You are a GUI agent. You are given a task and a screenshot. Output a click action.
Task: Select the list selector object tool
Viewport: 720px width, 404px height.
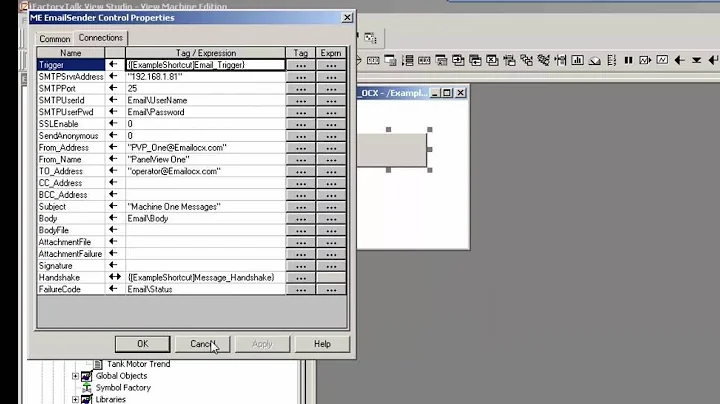pos(407,60)
